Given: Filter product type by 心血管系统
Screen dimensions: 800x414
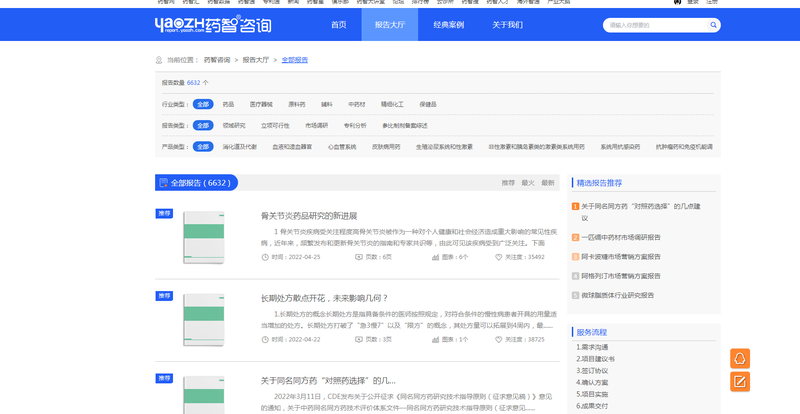Looking at the screenshot, I should pyautogui.click(x=342, y=147).
